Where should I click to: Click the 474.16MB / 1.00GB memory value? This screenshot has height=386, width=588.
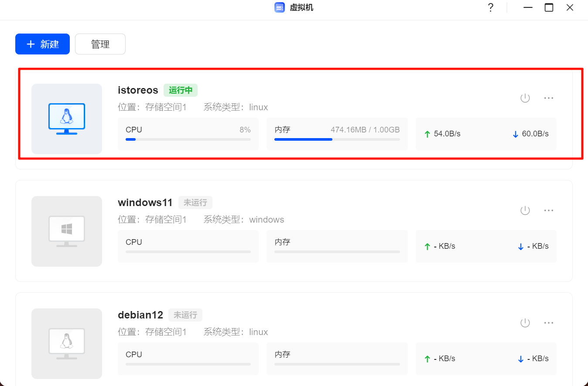tap(365, 130)
